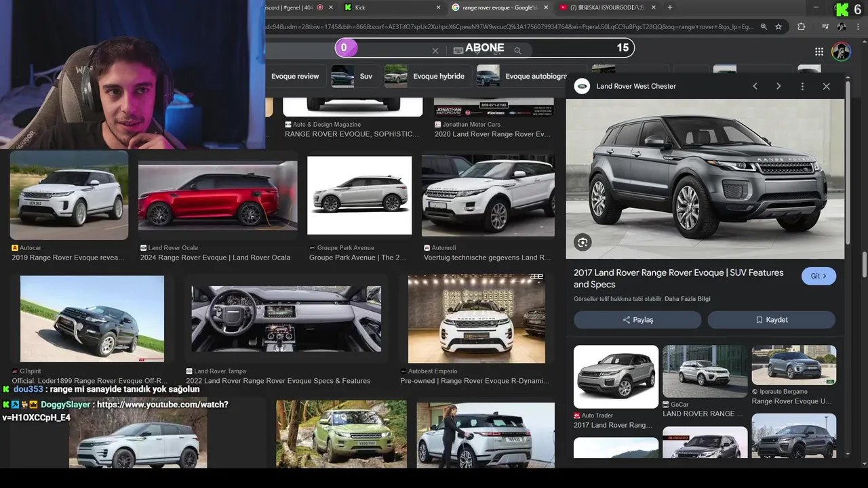
Task: Click the Paylaş share button
Action: pos(637,320)
